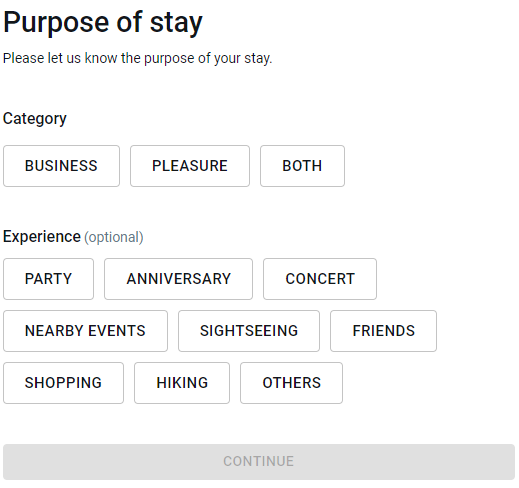This screenshot has width=519, height=488.
Task: Toggle the NEARBY EVENTS experience
Action: tap(85, 331)
